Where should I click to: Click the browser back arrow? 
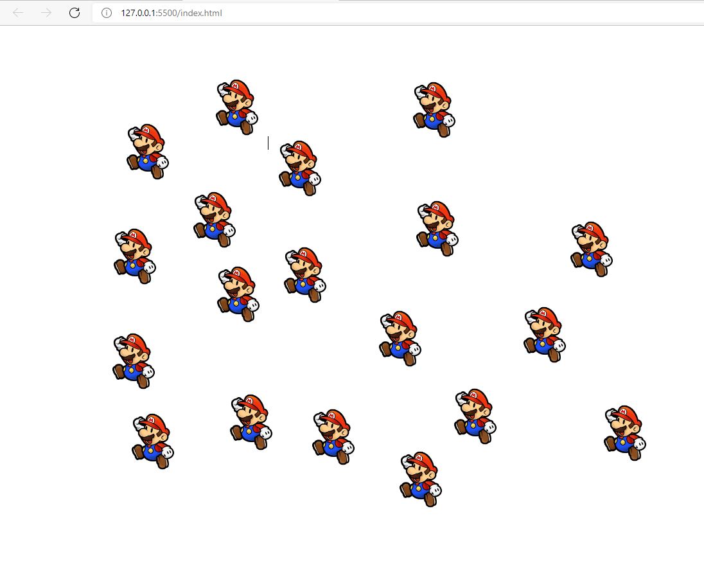pyautogui.click(x=18, y=13)
